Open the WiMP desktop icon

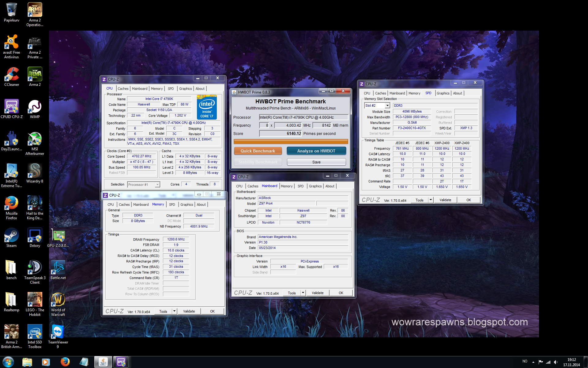click(35, 109)
